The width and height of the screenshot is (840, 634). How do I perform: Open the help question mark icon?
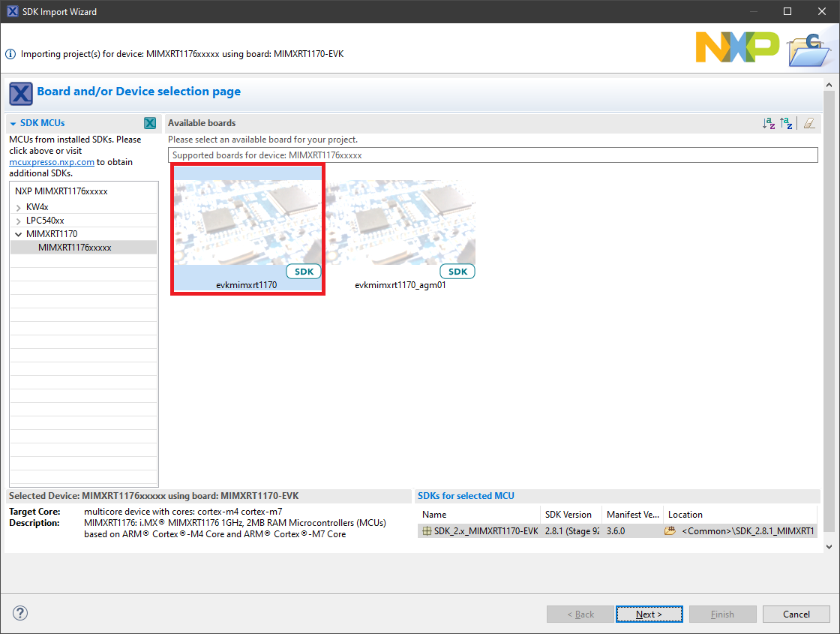click(20, 613)
